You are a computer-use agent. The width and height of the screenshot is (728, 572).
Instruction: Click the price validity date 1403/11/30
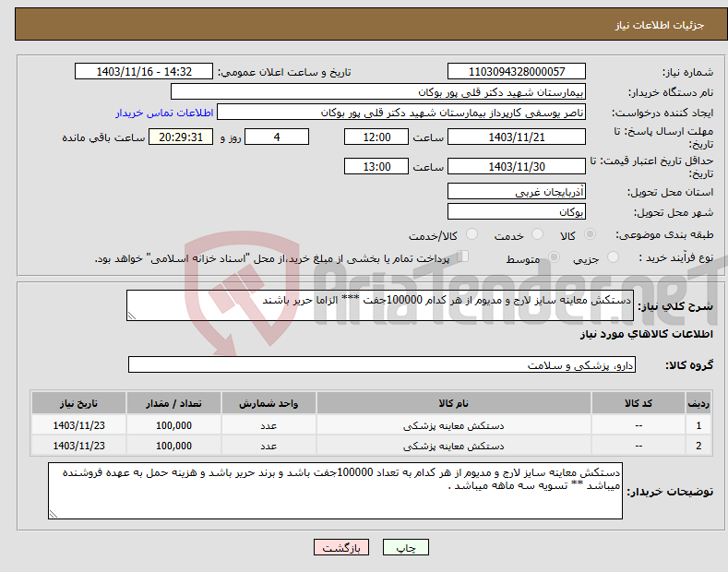[x=517, y=166]
